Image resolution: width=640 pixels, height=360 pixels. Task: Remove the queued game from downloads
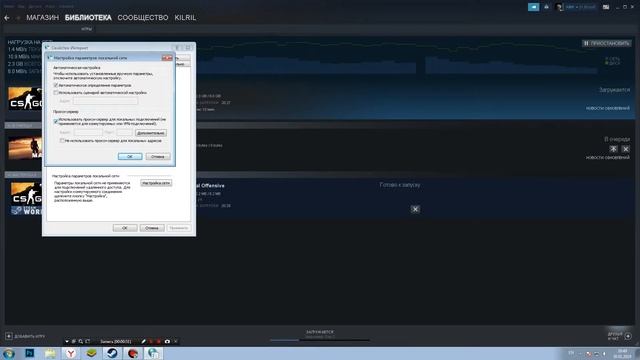(x=626, y=149)
